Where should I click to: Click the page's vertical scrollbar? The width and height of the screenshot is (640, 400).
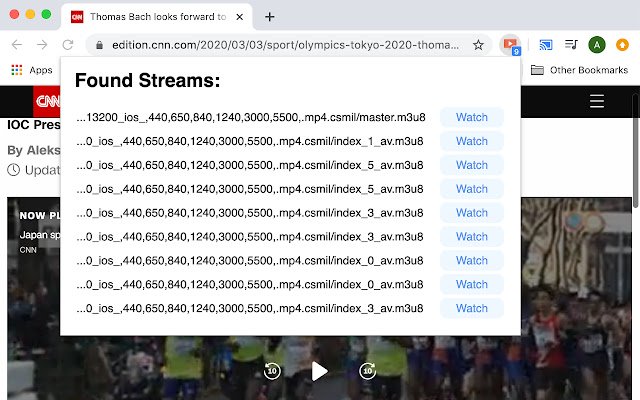coord(636,152)
